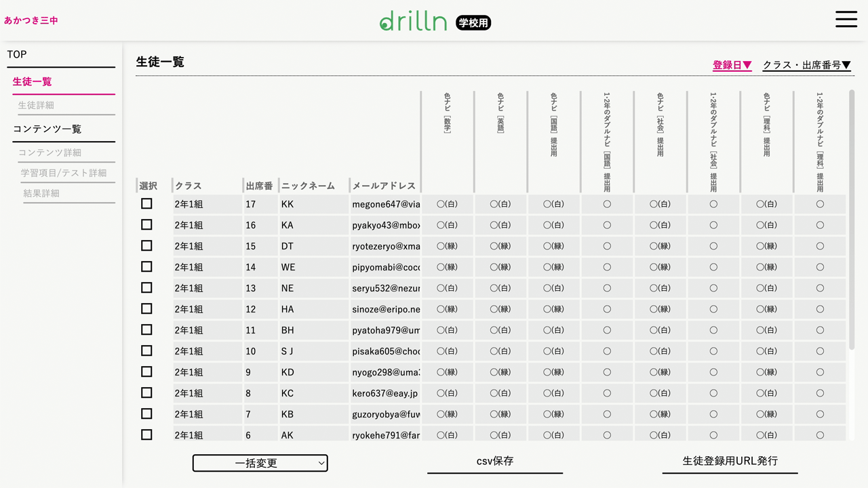Open the hamburger menu
868x488 pixels.
pos(846,19)
